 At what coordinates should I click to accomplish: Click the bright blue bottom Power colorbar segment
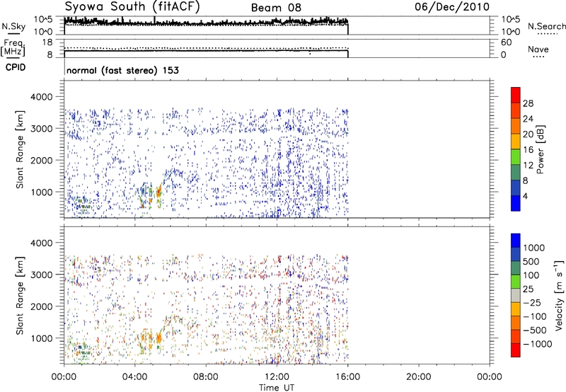(x=516, y=203)
